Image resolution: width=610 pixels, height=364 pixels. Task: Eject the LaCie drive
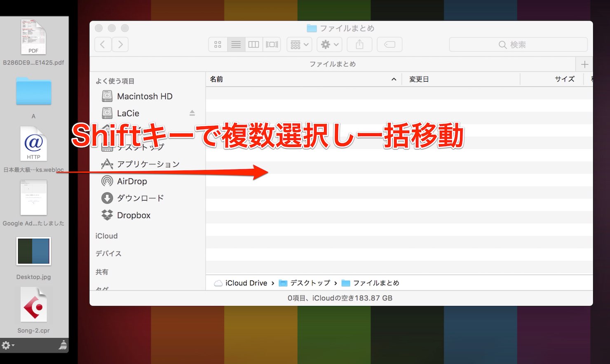click(x=192, y=113)
